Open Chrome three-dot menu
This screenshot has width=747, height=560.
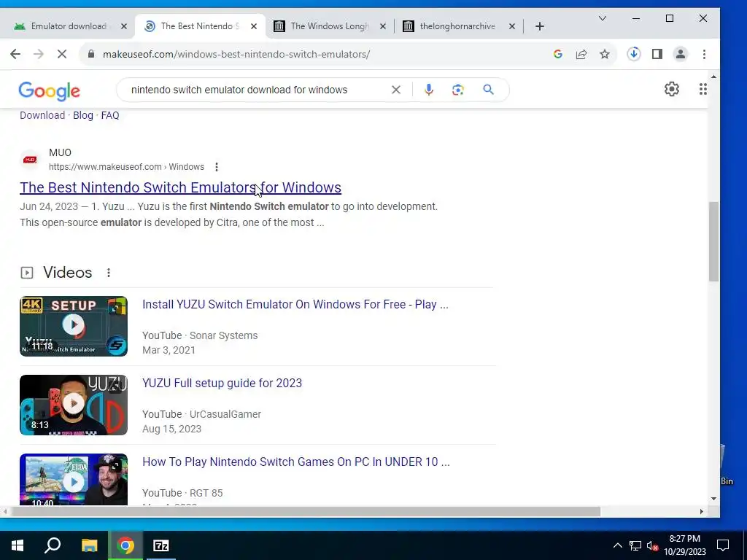pos(704,54)
